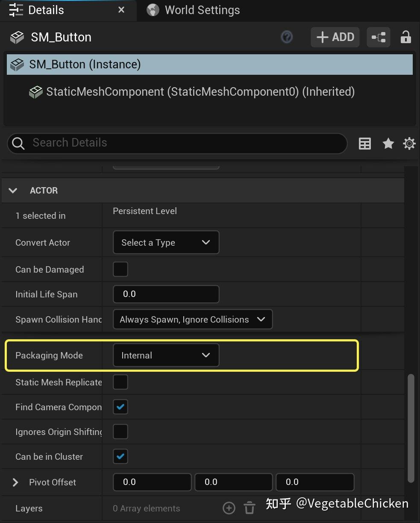Click the Initial Life Span value field

pyautogui.click(x=166, y=294)
